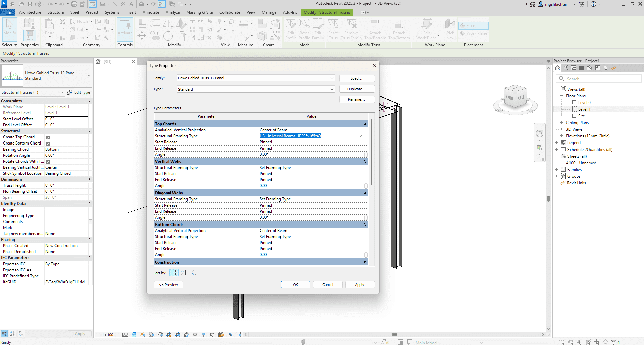Expand the Ceiling Plans tree node

(x=561, y=123)
